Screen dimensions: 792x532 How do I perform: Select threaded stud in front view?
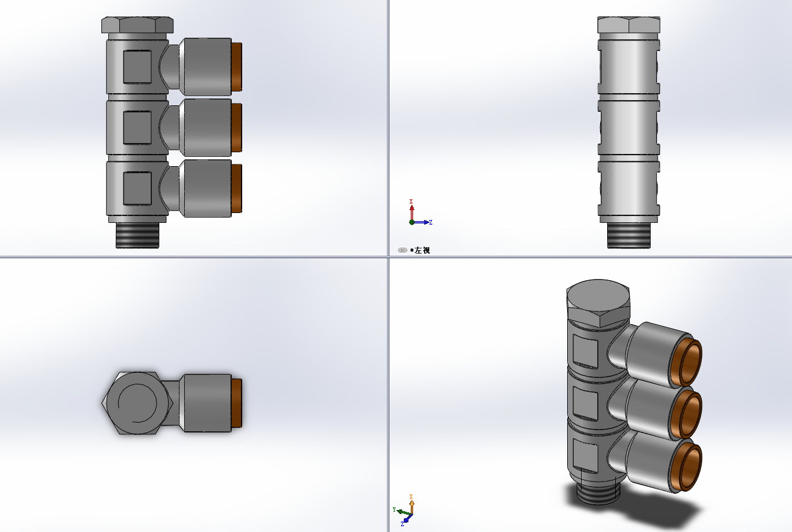click(x=137, y=235)
